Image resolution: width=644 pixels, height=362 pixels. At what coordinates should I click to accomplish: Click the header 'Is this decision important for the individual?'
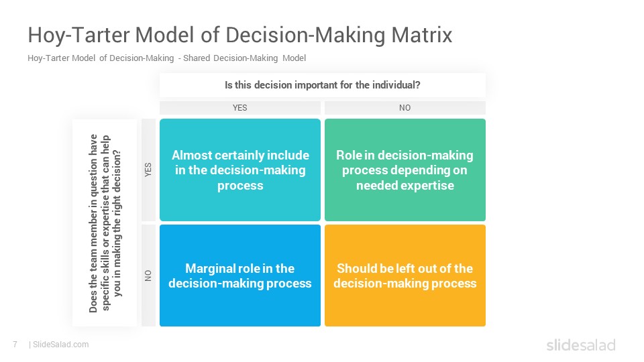point(323,85)
